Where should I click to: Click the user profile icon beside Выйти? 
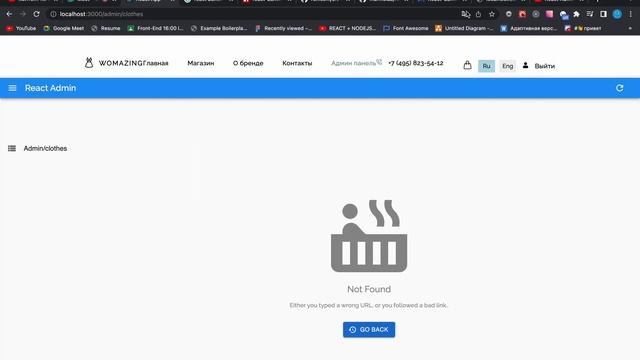pos(525,65)
